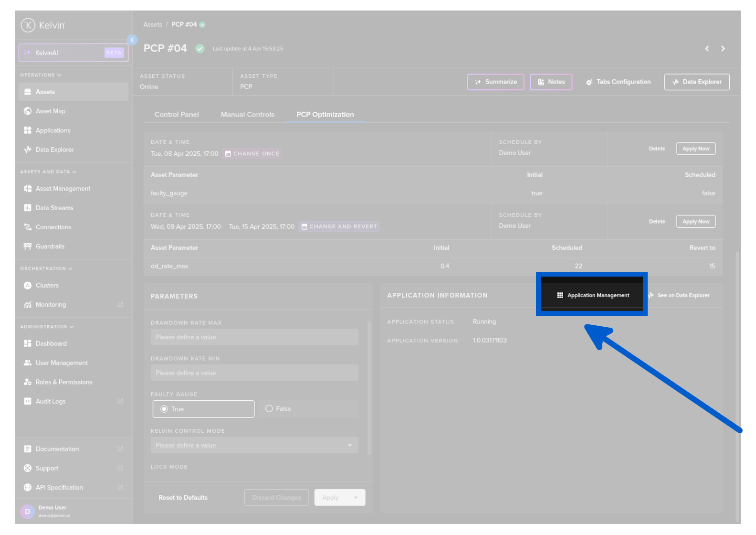Switch to Control Panel tab
The width and height of the screenshot is (756, 535).
[177, 115]
